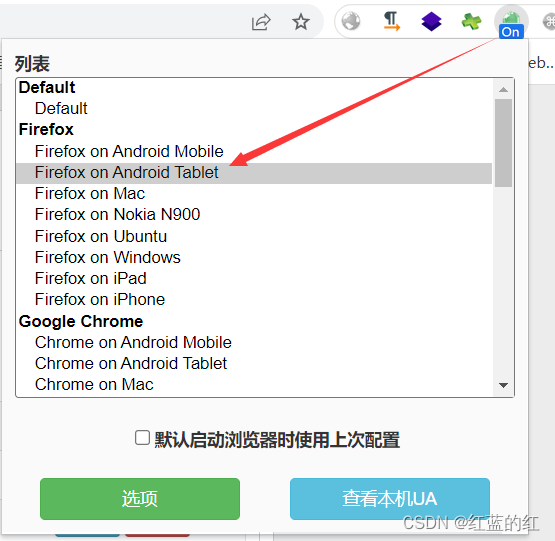Open the green 选项 options button
The width and height of the screenshot is (555, 541).
click(x=140, y=499)
